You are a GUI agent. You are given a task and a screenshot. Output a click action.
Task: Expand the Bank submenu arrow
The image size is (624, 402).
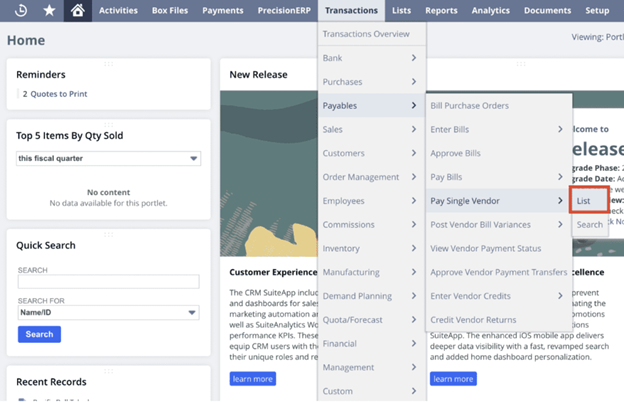coord(413,58)
